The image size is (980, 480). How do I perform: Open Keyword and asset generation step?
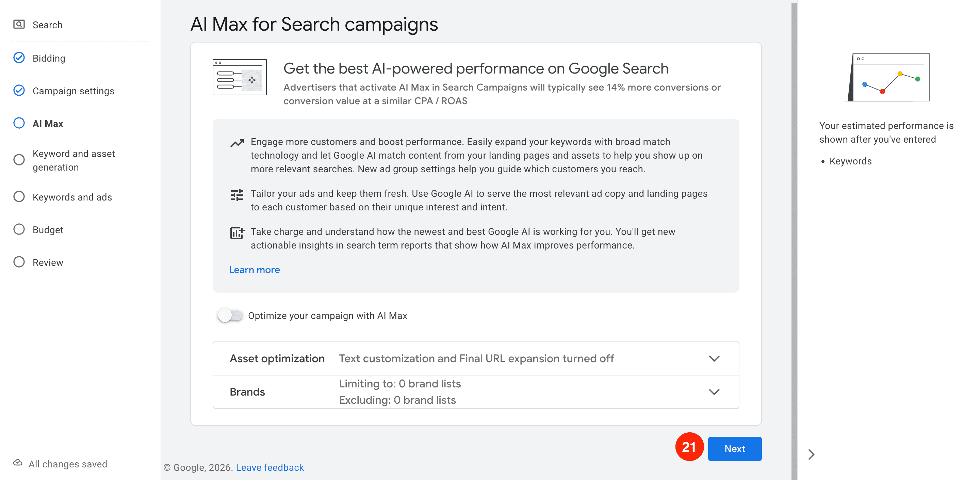click(x=74, y=160)
